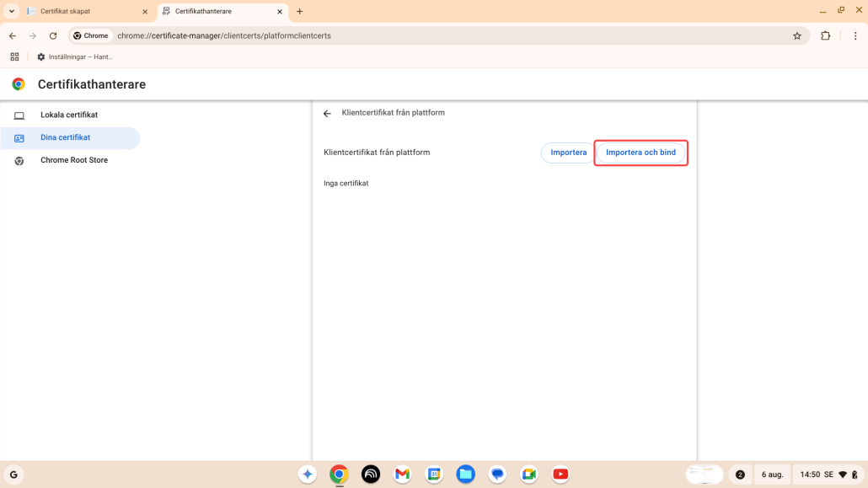Open the Chrome extensions puzzle icon

pyautogui.click(x=825, y=36)
